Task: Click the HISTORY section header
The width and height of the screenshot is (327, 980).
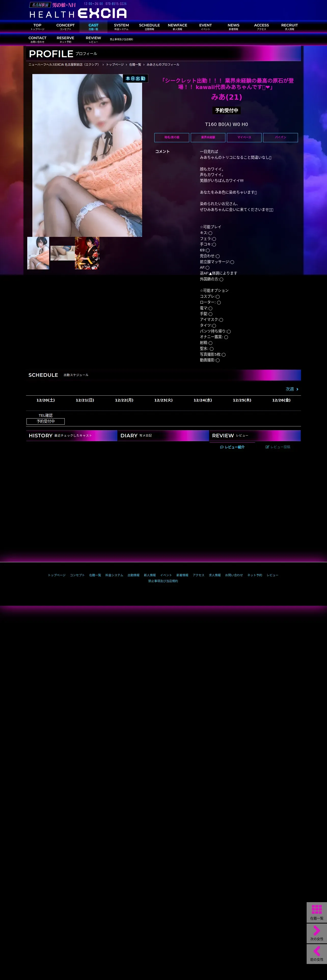Action: [x=72, y=436]
